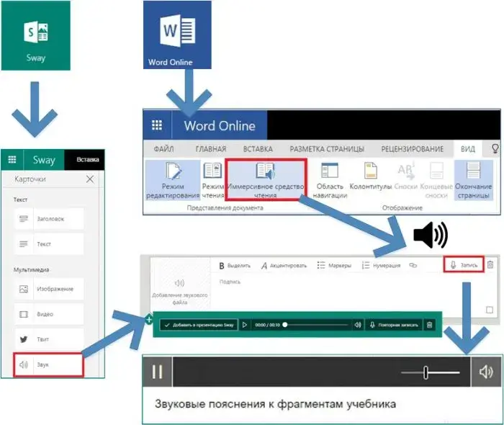Image resolution: width=504 pixels, height=425 pixels.
Task: Add a Видео card
Action: click(49, 314)
